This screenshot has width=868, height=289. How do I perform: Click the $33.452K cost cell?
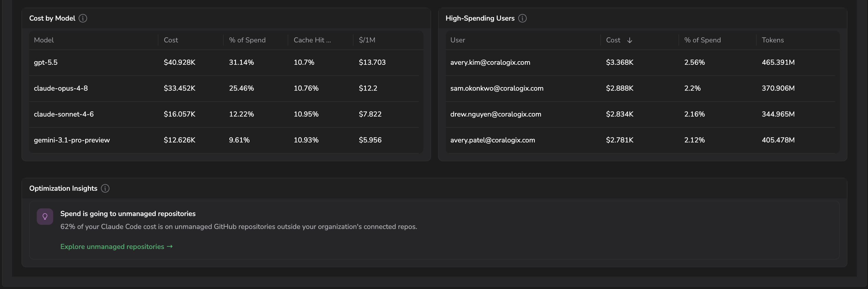coord(180,89)
